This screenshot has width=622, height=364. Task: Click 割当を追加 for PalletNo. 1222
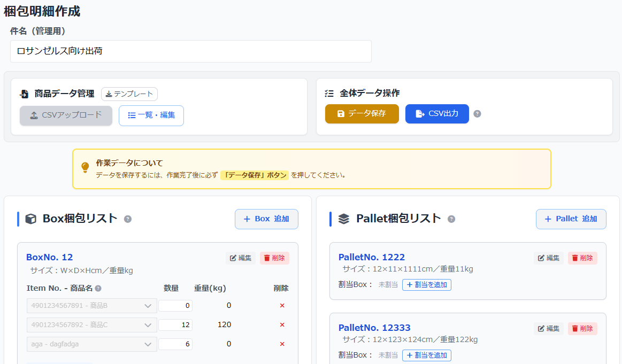427,284
